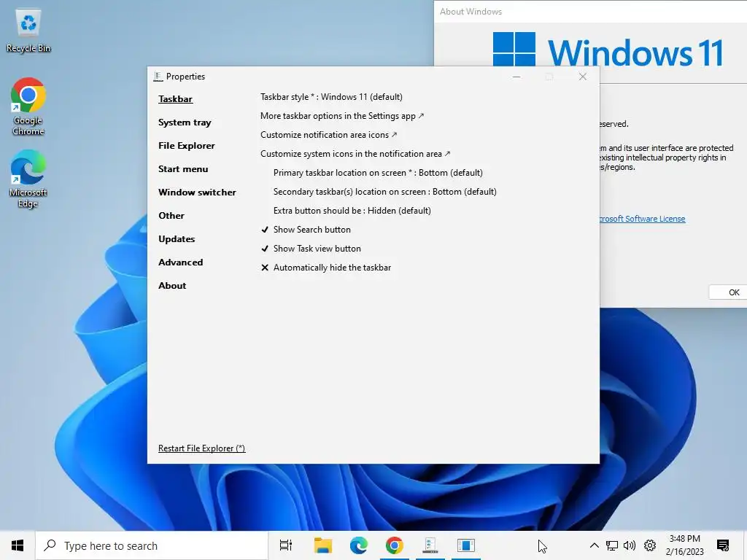This screenshot has height=560, width=747.
Task: Click the Properties window title icon
Action: tap(158, 76)
